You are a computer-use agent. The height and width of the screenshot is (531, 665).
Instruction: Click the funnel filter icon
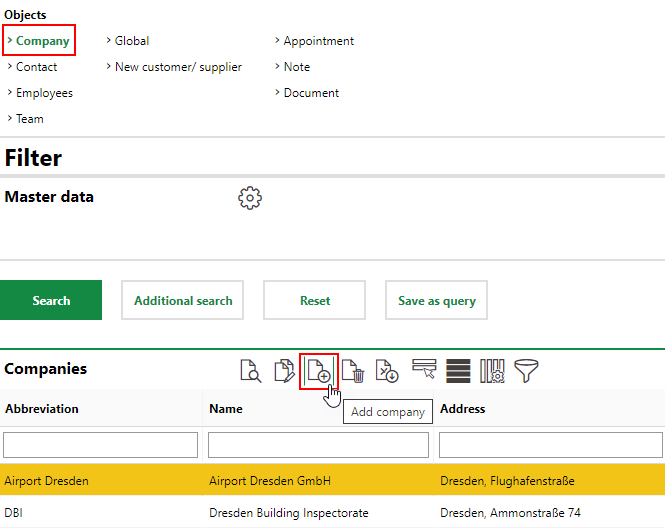pos(526,371)
